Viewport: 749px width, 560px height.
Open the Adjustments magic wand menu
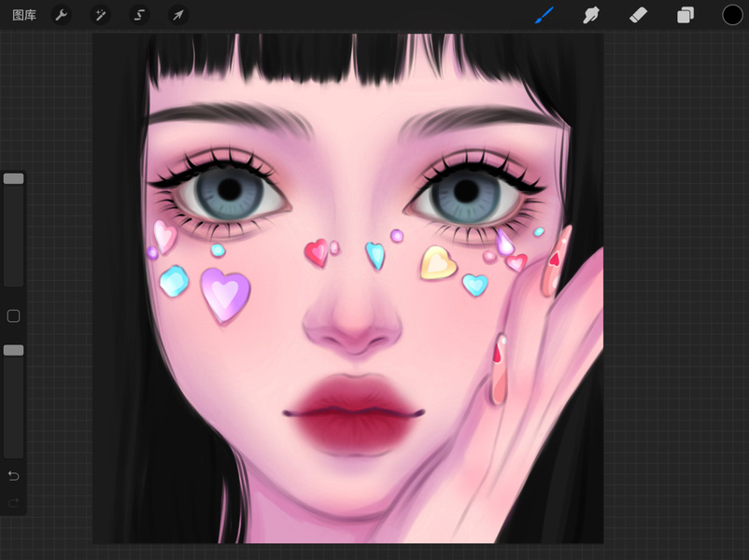100,15
